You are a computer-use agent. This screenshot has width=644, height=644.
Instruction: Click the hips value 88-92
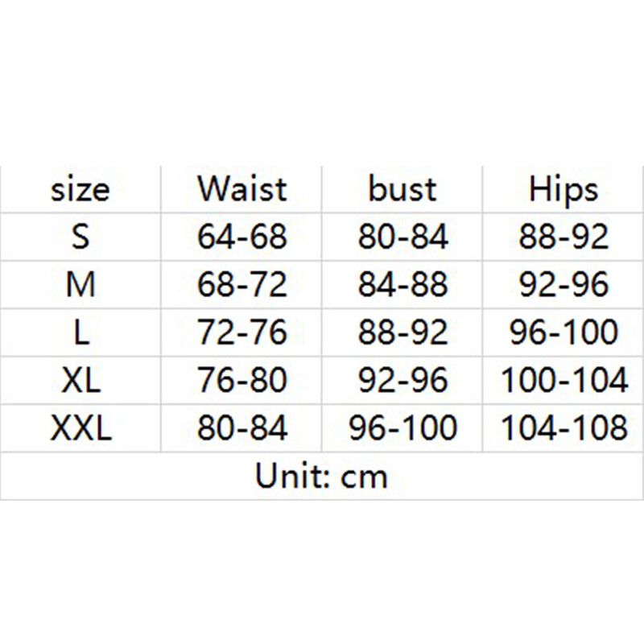coord(563,237)
